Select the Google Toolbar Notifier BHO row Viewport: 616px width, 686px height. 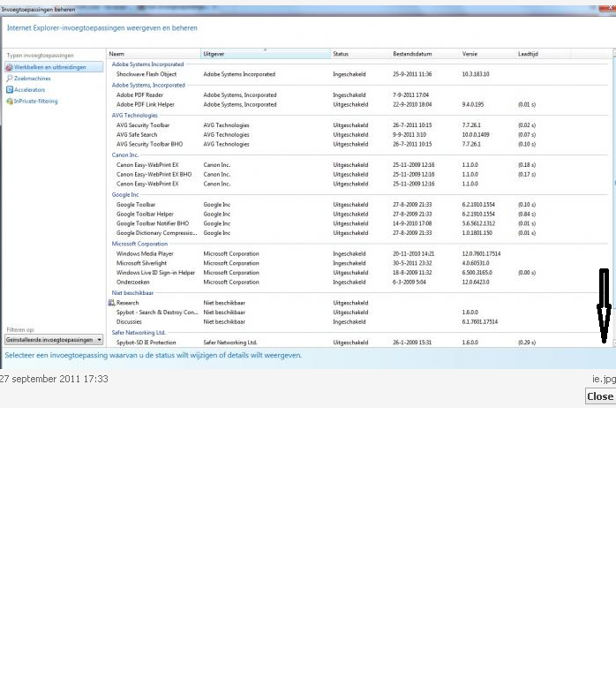pos(358,223)
